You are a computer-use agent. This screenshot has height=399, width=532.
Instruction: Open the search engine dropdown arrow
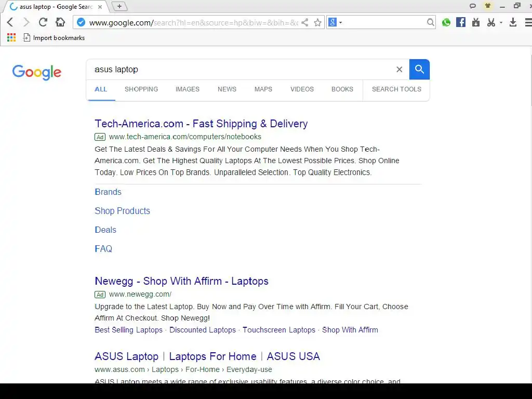click(341, 23)
